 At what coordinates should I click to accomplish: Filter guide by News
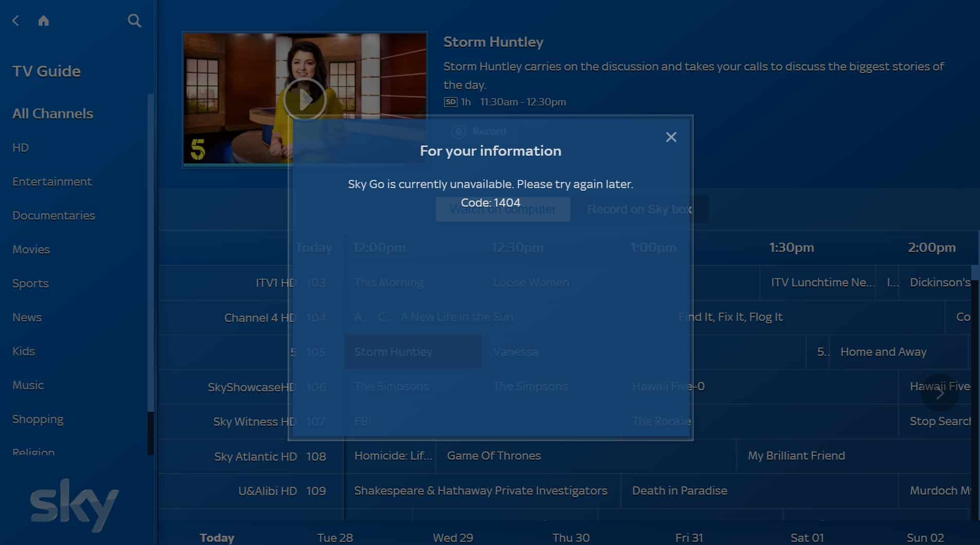click(x=27, y=317)
